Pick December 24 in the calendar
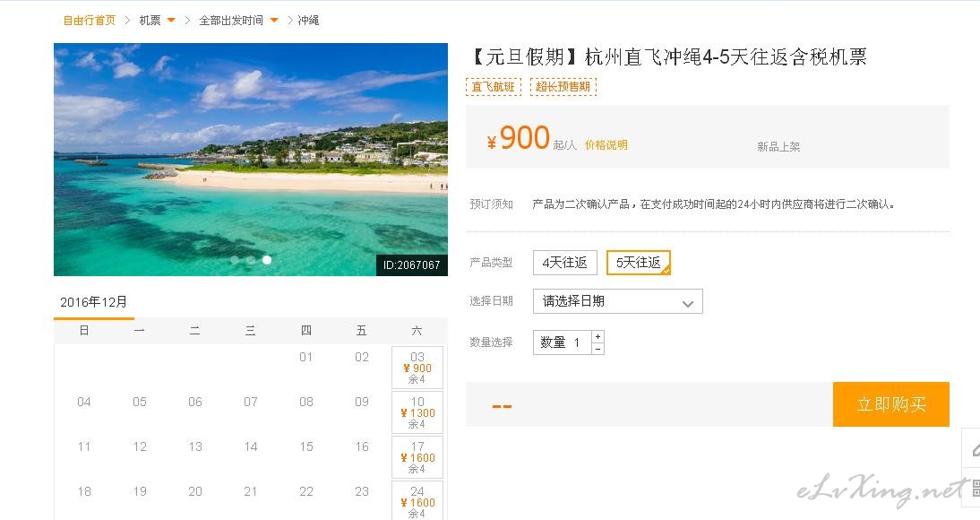 (417, 500)
